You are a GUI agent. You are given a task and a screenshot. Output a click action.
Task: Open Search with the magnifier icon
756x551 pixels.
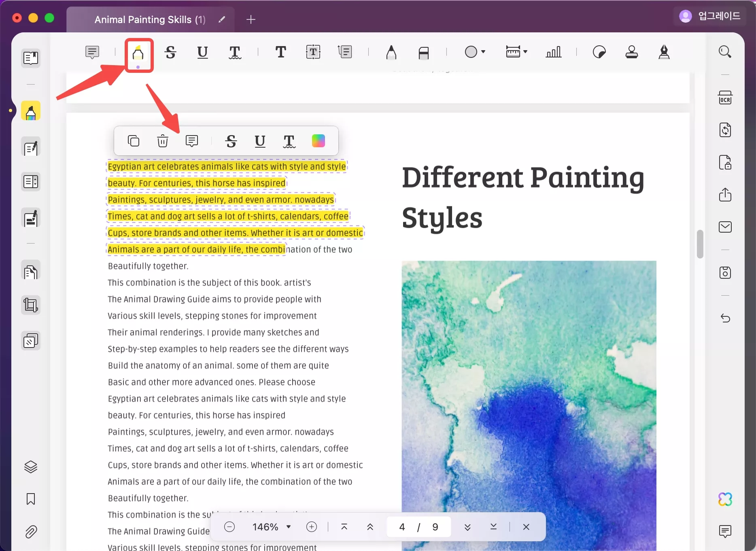click(x=725, y=52)
